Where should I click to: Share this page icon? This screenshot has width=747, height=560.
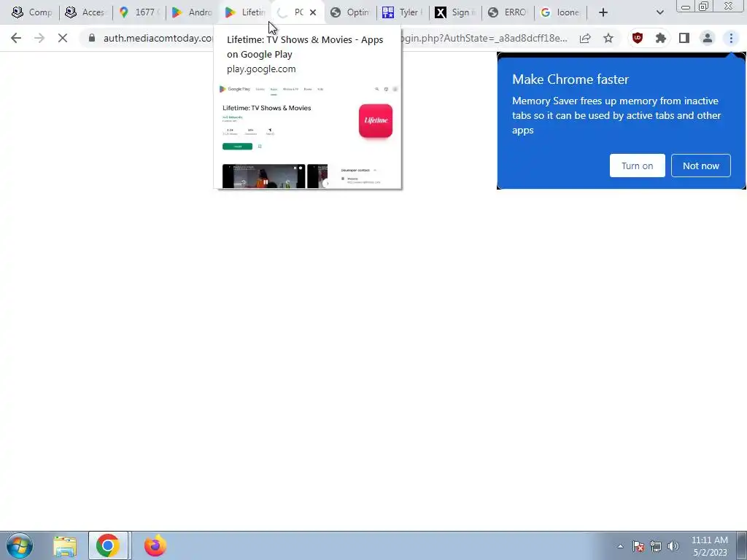click(x=585, y=38)
